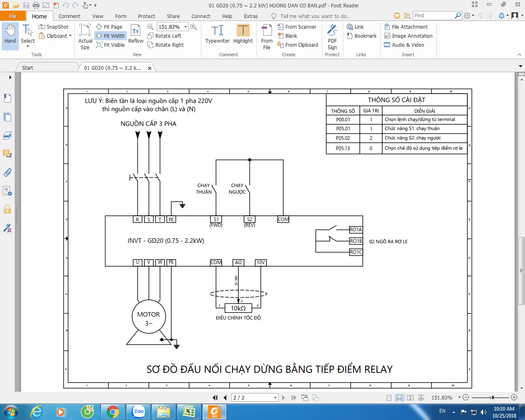This screenshot has width=525, height=420.
Task: Close the 01 GD20 document tab
Action: pos(149,68)
